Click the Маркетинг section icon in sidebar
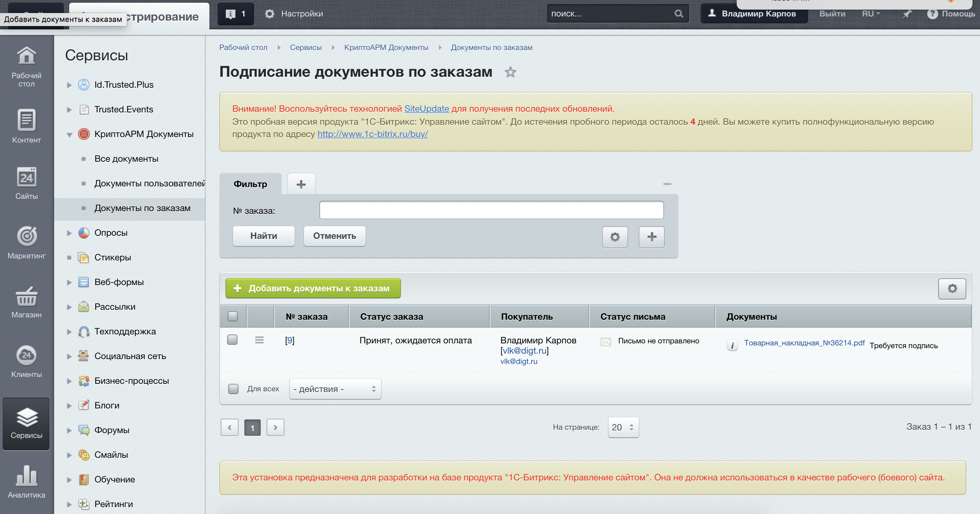The height and width of the screenshot is (514, 980). tap(26, 236)
